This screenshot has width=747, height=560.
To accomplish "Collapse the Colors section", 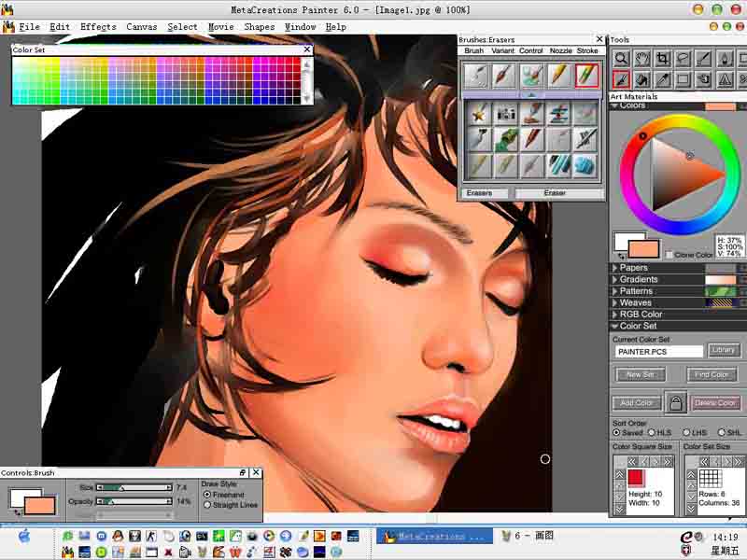I will coord(614,105).
